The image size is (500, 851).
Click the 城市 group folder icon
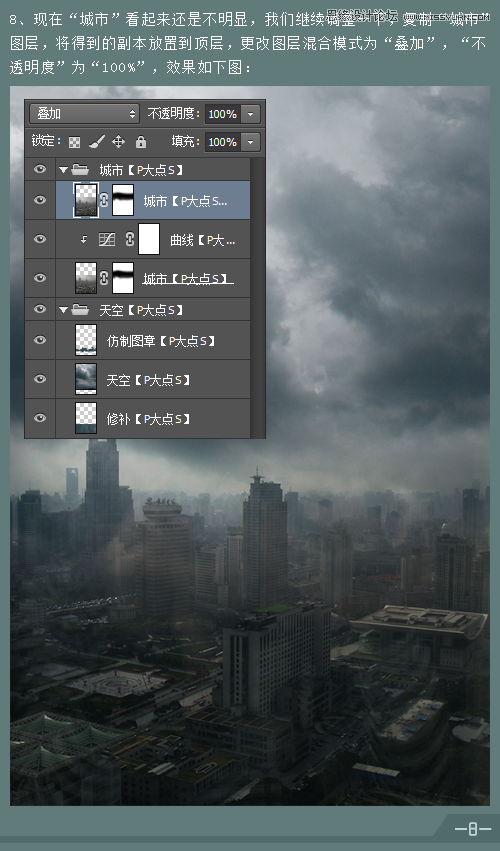(x=80, y=170)
